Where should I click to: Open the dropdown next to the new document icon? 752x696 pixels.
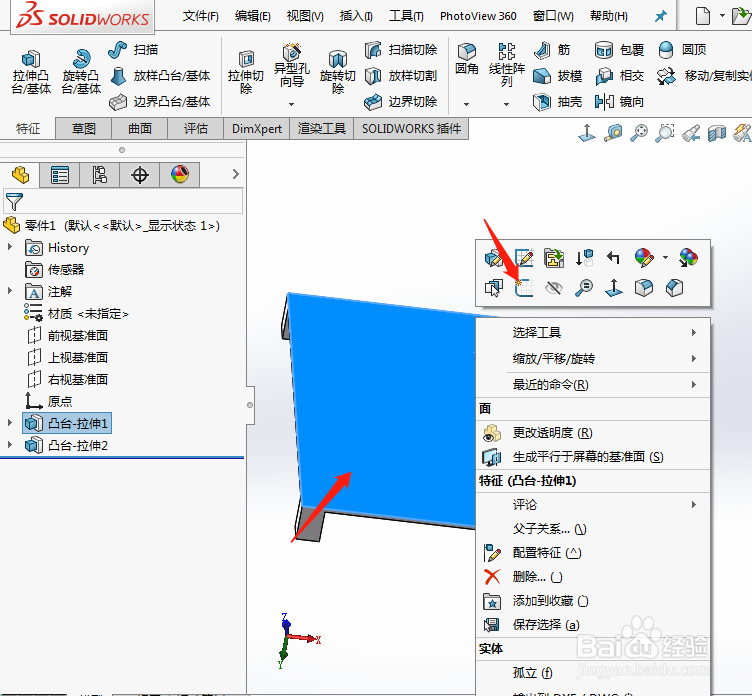click(x=722, y=16)
